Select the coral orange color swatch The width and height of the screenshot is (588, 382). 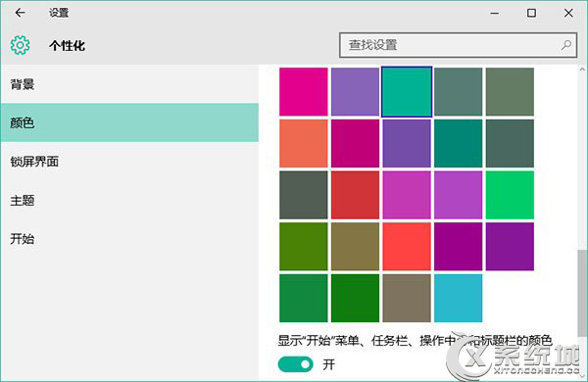point(304,144)
